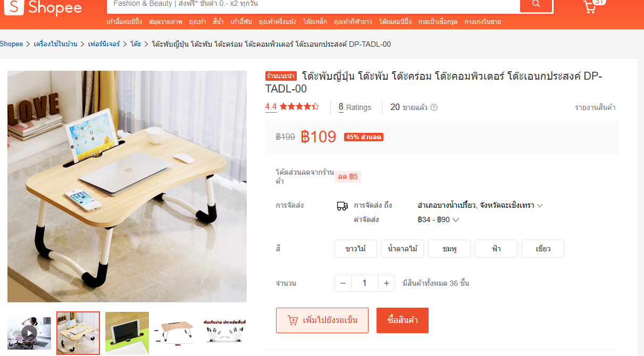This screenshot has width=644, height=356.
Task: Decrease quantity with the minus button
Action: (343, 283)
